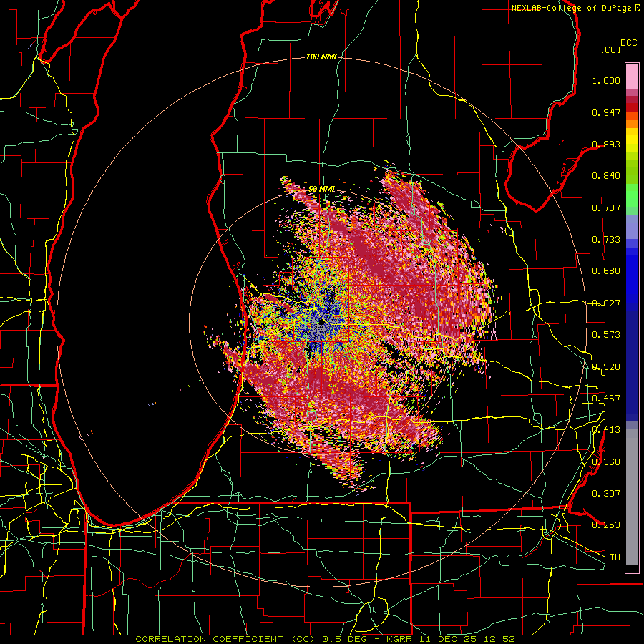Click the CORRELATION COEFFICIENT caption at bottom

pos(225,639)
